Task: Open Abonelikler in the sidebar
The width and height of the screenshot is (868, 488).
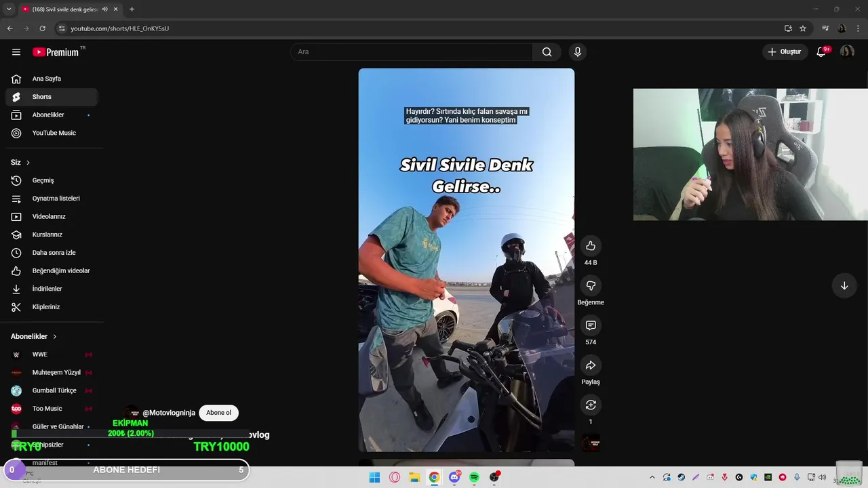Action: pos(52,115)
